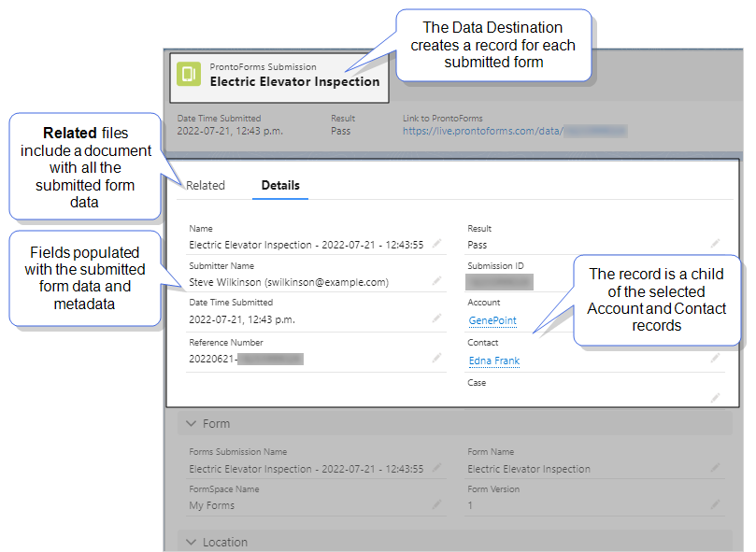
Task: Edit Date Time Submitted in the Details section
Action: (x=436, y=318)
